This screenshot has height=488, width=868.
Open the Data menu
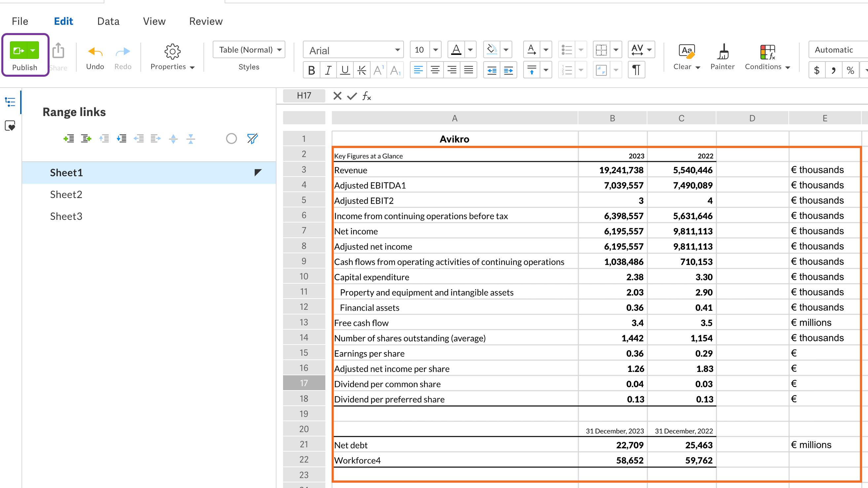108,21
